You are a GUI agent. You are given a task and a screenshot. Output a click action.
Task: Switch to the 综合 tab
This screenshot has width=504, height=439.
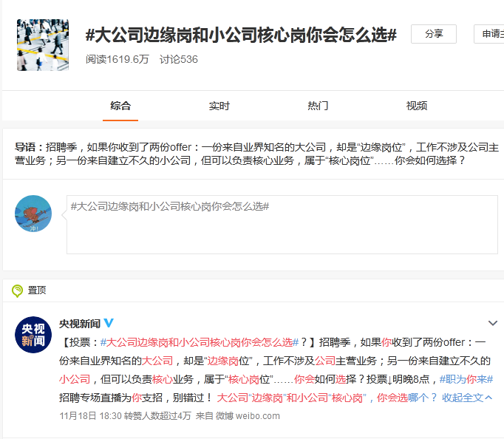point(120,106)
